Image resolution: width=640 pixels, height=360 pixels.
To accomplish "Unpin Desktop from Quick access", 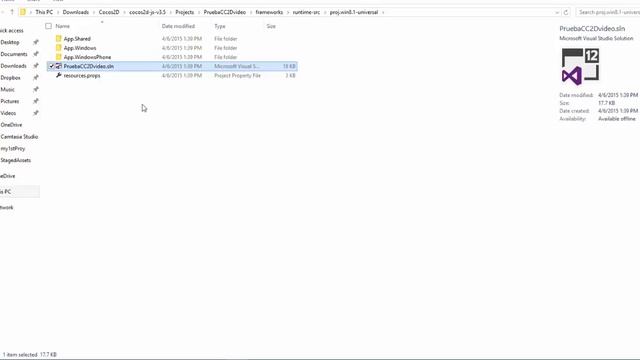I will (36, 42).
